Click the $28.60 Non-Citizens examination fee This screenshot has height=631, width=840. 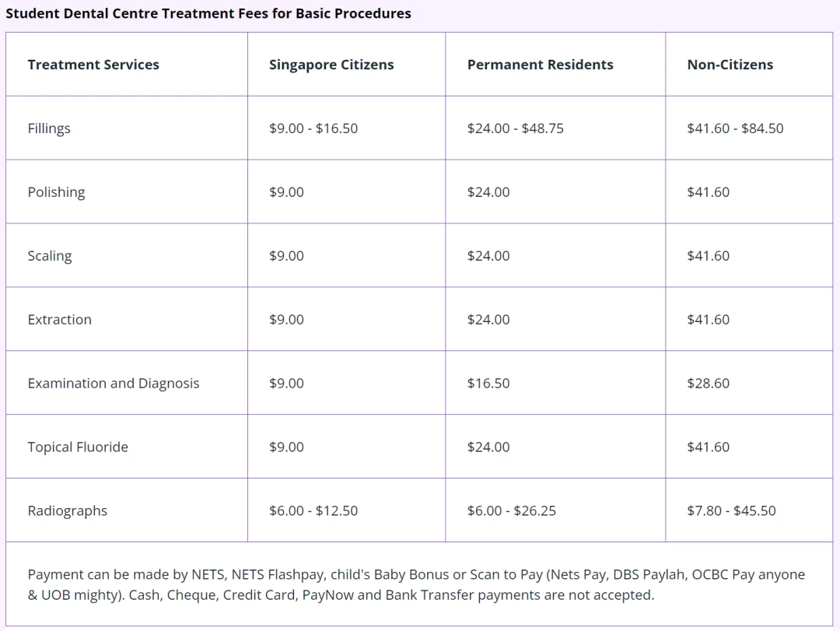pyautogui.click(x=708, y=384)
